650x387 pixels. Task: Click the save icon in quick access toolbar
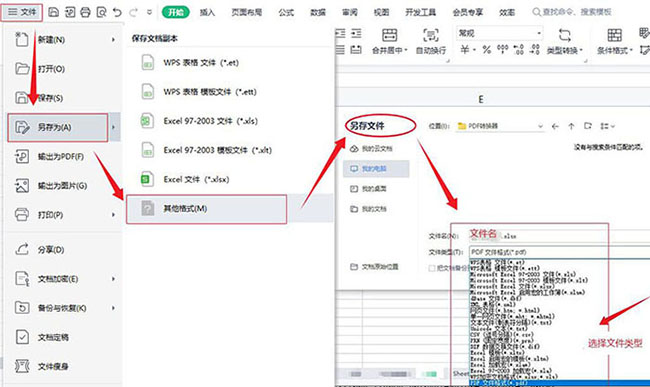click(53, 12)
